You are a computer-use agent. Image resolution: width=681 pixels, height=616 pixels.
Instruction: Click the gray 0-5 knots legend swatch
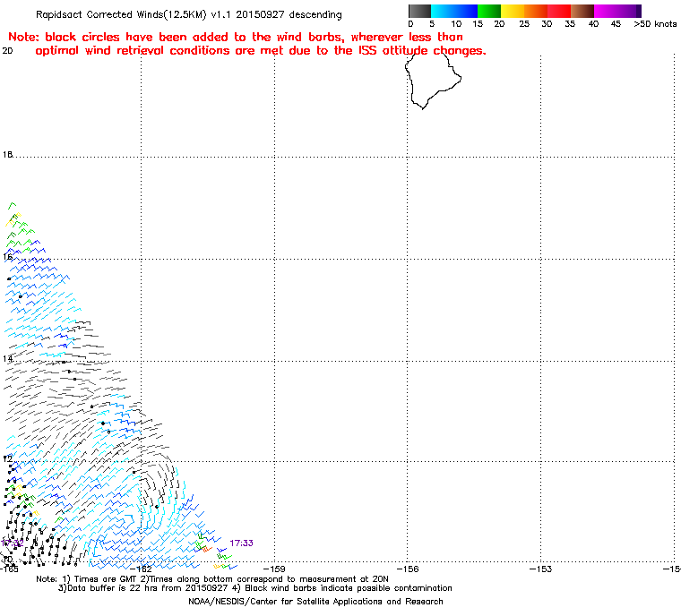419,11
